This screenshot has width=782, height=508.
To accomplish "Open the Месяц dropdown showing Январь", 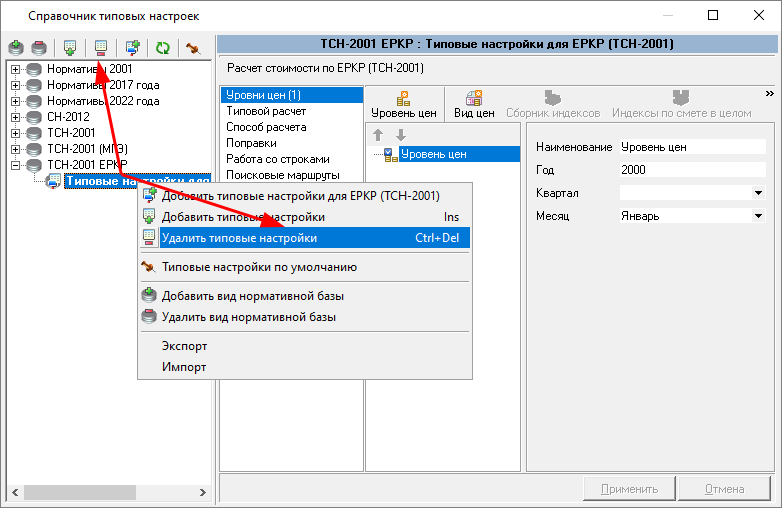I will point(758,215).
